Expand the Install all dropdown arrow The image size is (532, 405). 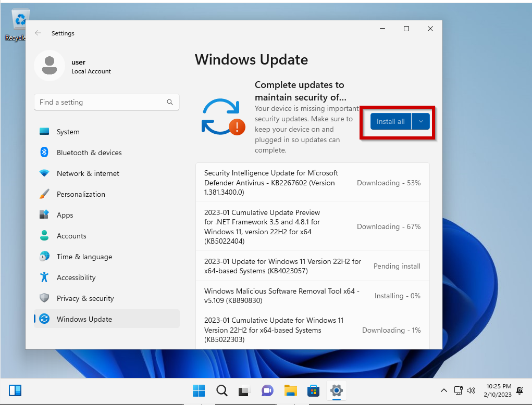click(x=420, y=121)
